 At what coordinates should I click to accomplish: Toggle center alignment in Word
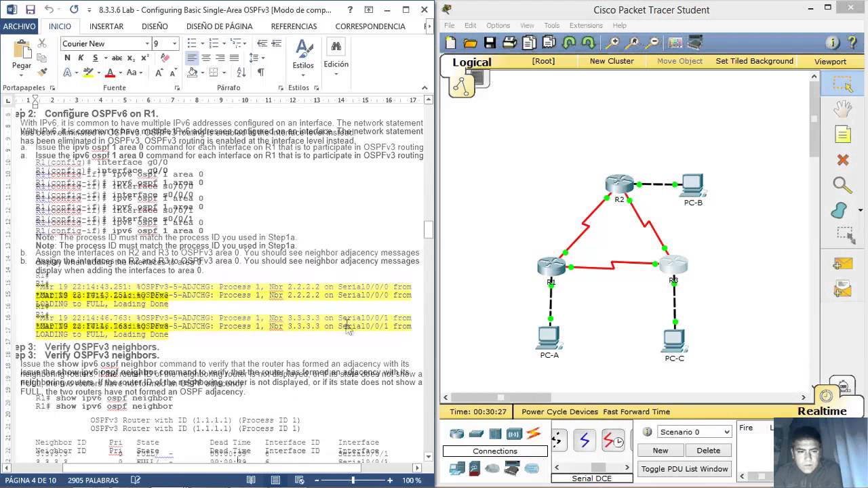(206, 58)
